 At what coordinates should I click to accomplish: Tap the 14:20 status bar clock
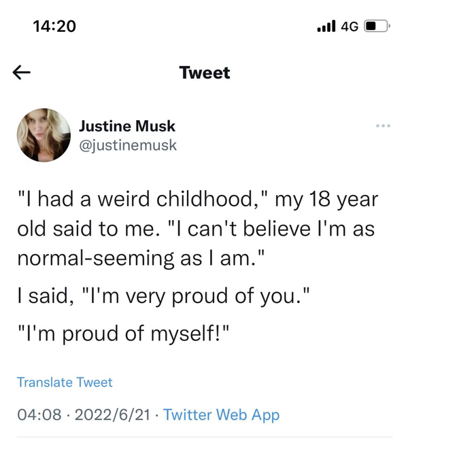tap(54, 26)
